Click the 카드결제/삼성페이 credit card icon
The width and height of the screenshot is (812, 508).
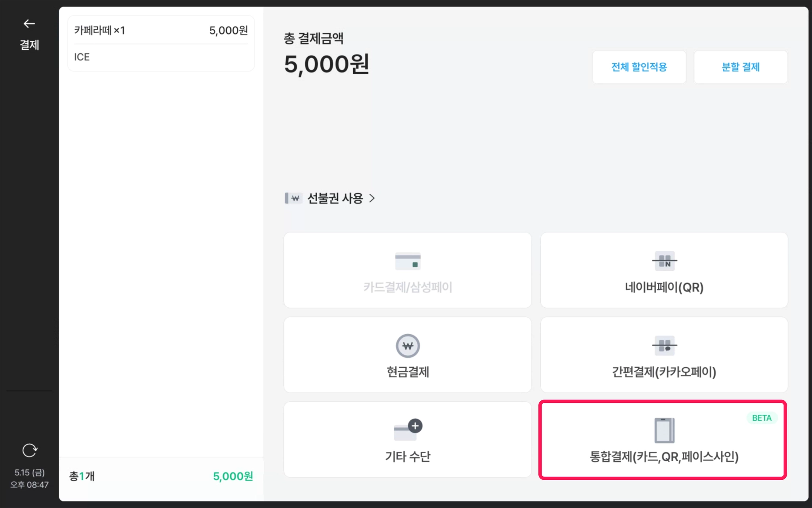pyautogui.click(x=408, y=261)
